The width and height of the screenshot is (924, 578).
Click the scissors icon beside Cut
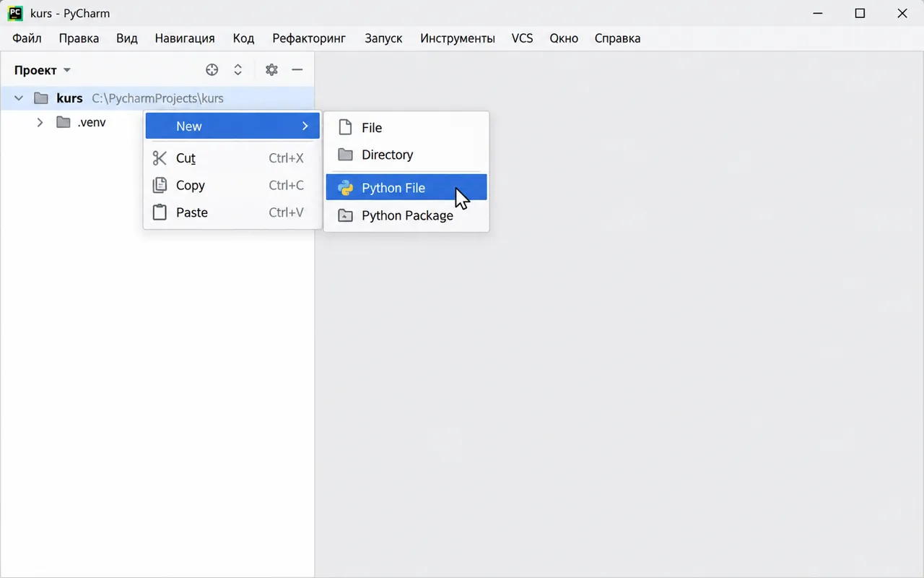[160, 158]
